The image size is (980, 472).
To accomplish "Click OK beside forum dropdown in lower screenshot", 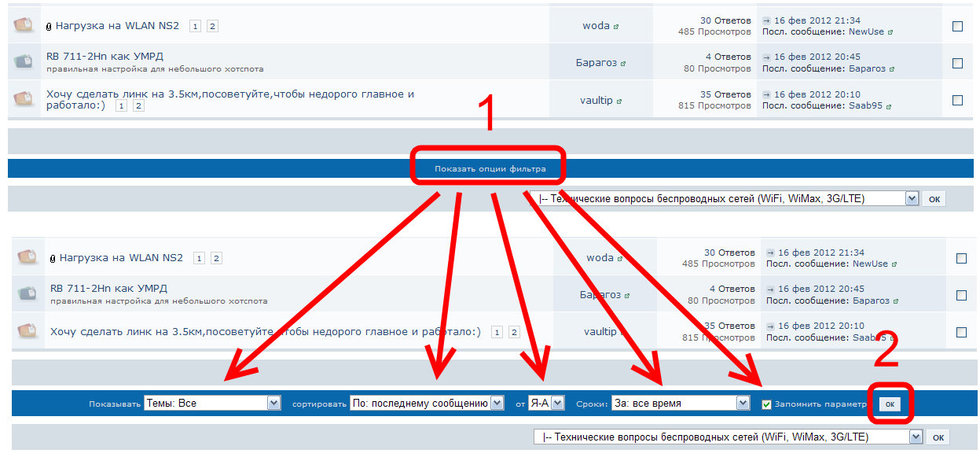I will 938,437.
